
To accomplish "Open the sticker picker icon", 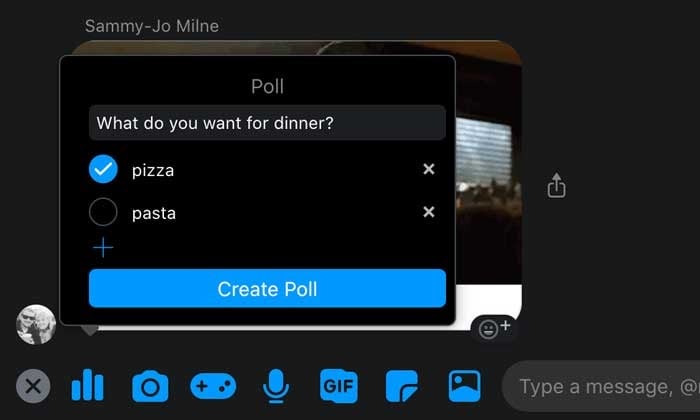I will [x=402, y=386].
